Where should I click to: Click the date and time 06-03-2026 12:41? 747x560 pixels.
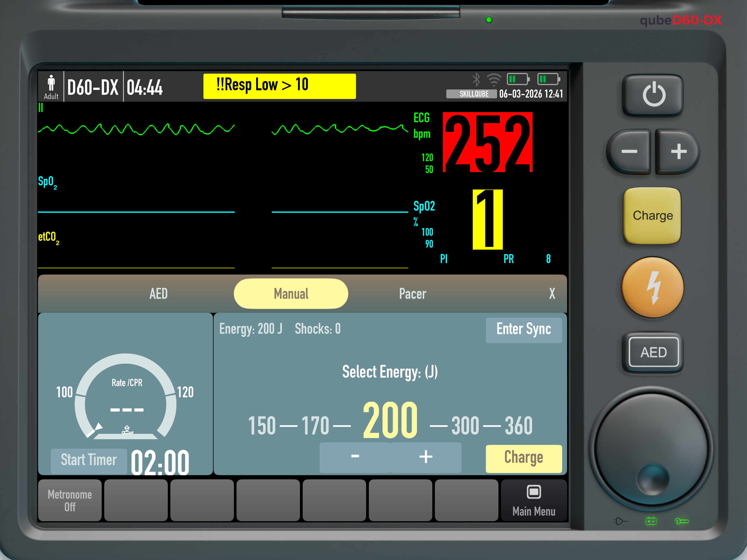(531, 94)
